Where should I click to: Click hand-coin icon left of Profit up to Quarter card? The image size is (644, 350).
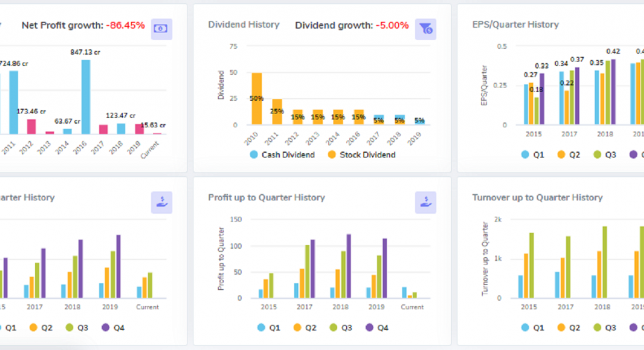161,202
